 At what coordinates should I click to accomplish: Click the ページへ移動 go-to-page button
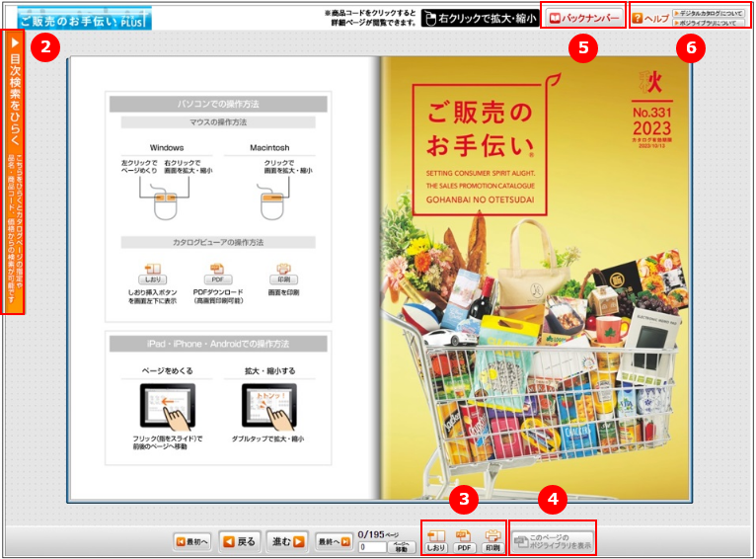point(401,547)
